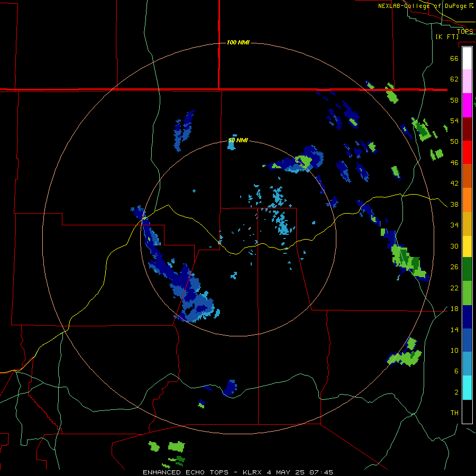Click the "100 NMI" range ring label

click(238, 42)
